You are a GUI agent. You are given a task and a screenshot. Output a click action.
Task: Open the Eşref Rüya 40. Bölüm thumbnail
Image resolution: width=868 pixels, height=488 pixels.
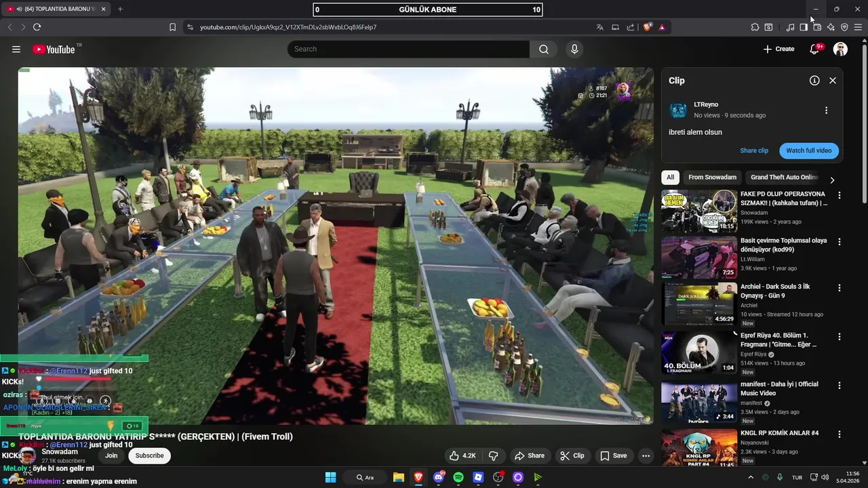click(x=698, y=352)
